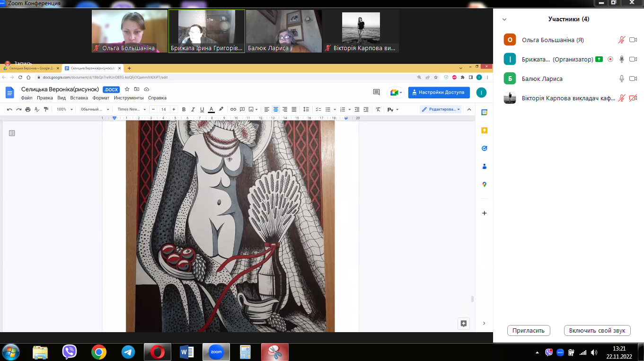Click the Insert link icon in toolbar
The width and height of the screenshot is (644, 361).
pyautogui.click(x=233, y=109)
